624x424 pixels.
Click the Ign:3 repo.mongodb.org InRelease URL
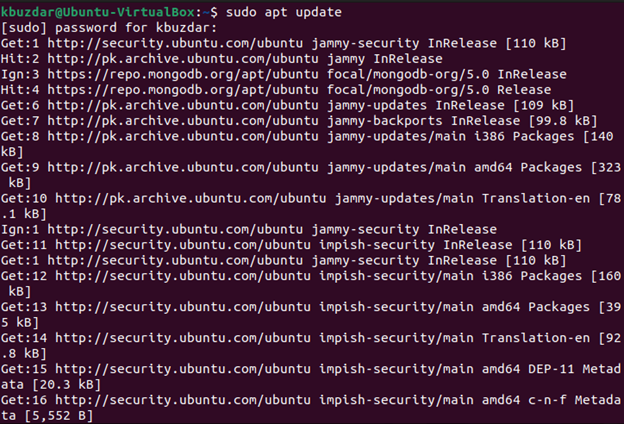coord(183,74)
